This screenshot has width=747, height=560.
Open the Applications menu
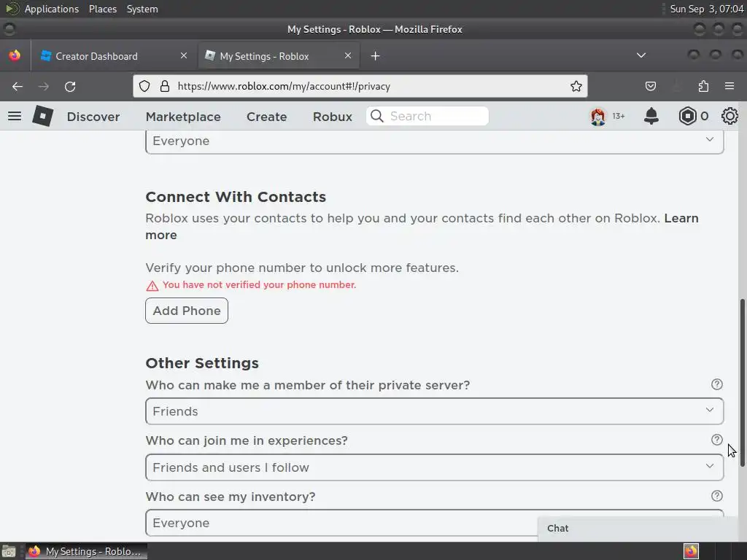(52, 9)
